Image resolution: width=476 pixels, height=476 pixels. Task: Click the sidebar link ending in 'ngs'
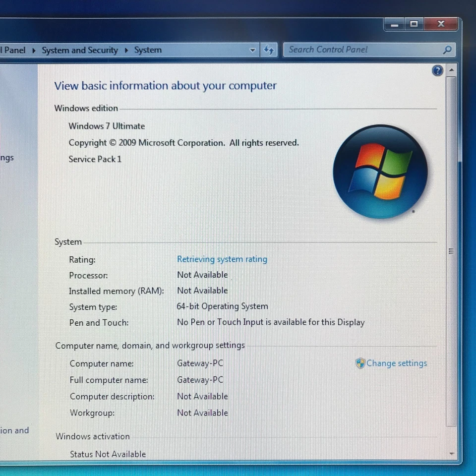point(6,157)
